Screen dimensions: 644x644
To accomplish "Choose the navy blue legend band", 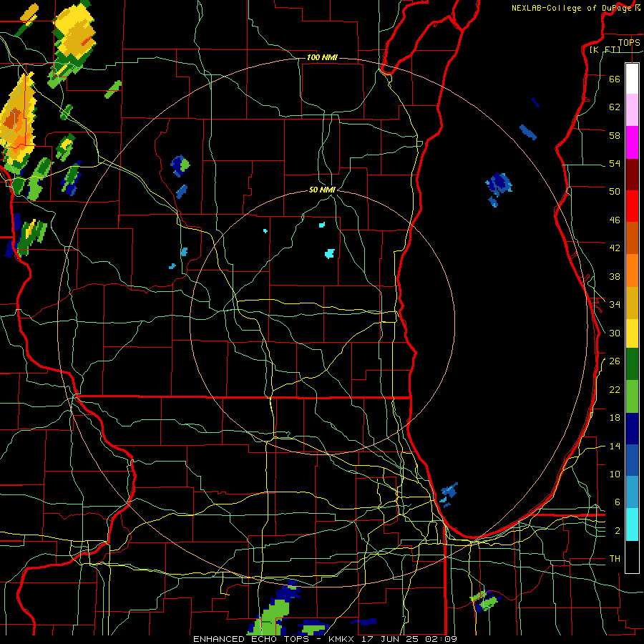I will 632,429.
